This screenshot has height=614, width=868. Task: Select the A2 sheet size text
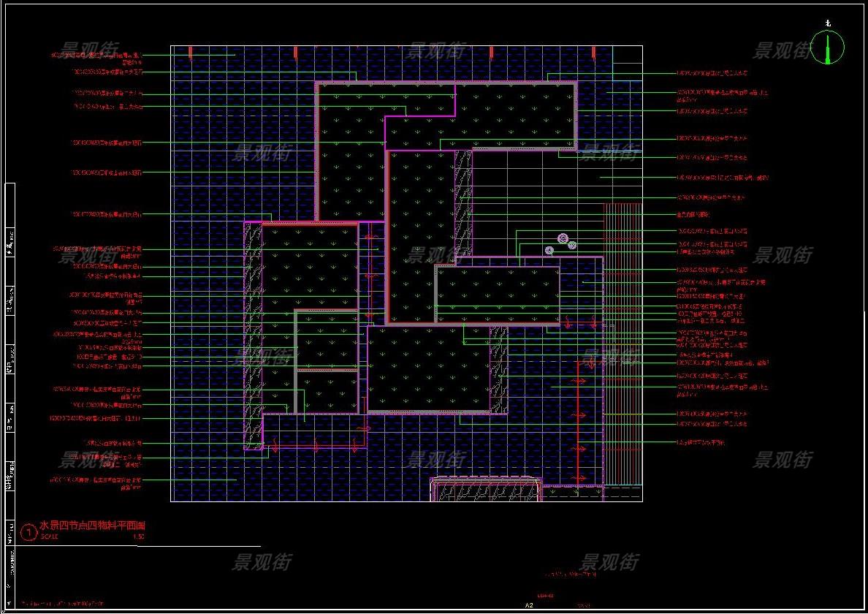click(530, 605)
